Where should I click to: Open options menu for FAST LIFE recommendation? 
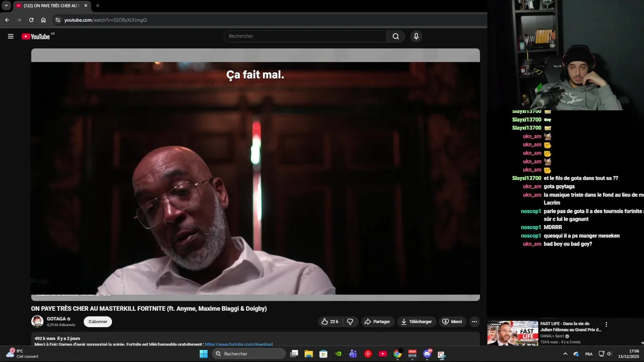click(606, 325)
